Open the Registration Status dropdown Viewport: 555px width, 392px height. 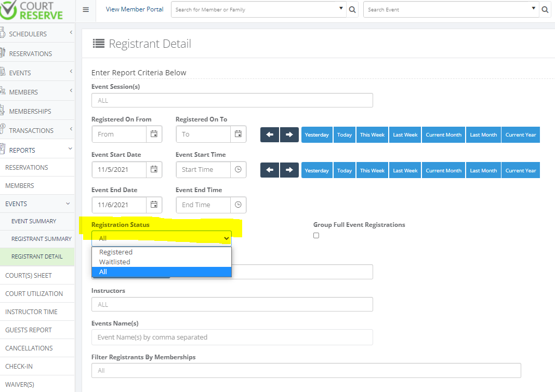pos(161,238)
